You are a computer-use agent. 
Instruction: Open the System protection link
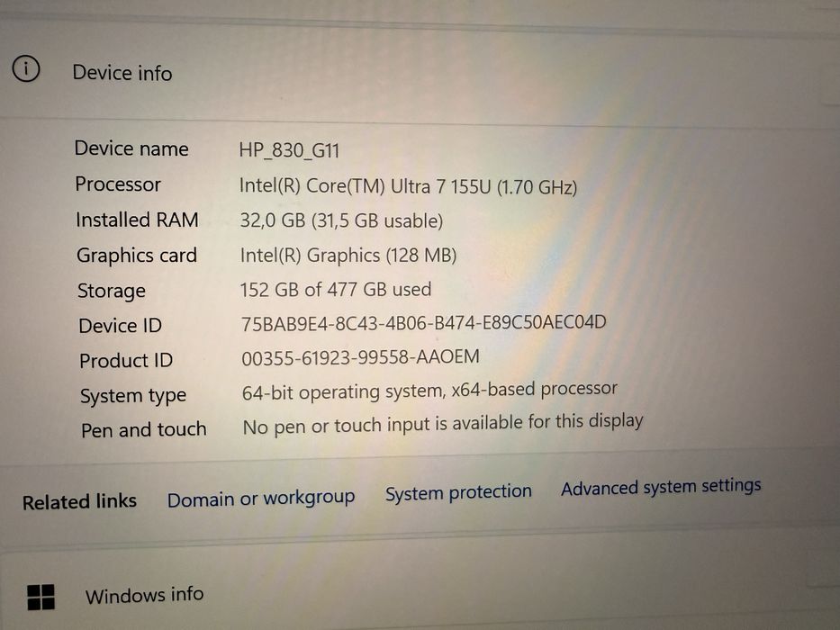[458, 492]
